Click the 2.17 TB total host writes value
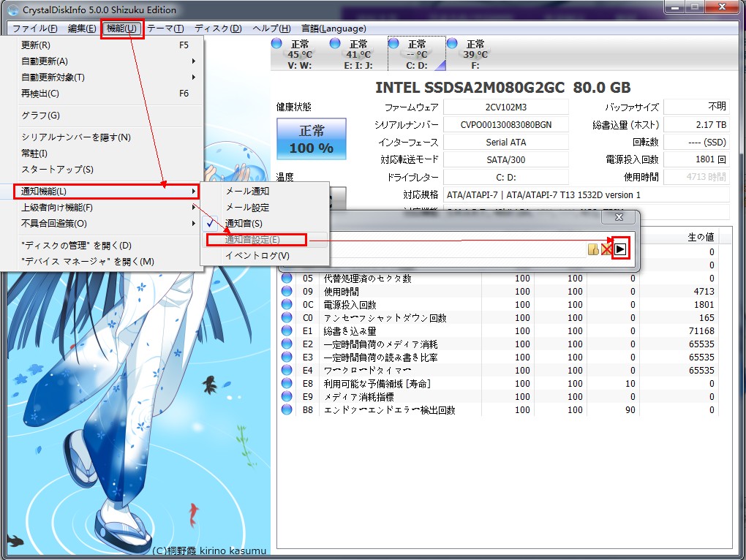 [x=696, y=125]
